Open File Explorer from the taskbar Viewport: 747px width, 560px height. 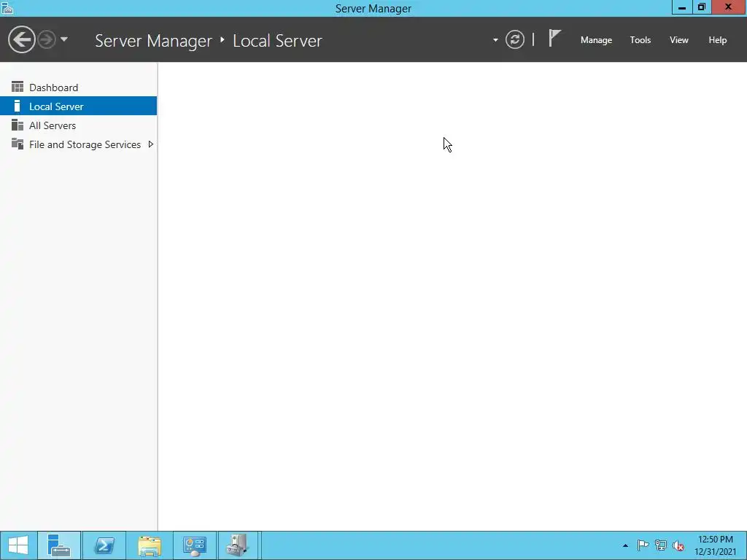click(x=150, y=545)
